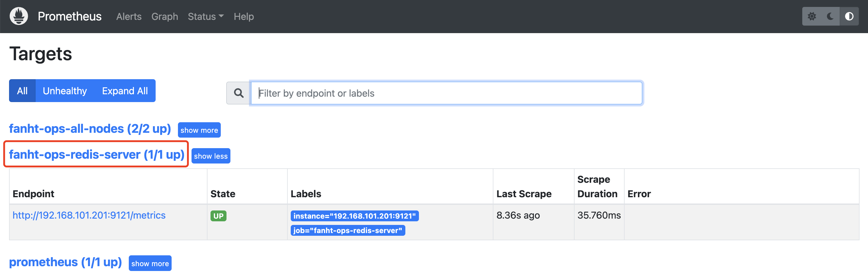This screenshot has height=274, width=868.
Task: Click the State column header
Action: [x=223, y=194]
